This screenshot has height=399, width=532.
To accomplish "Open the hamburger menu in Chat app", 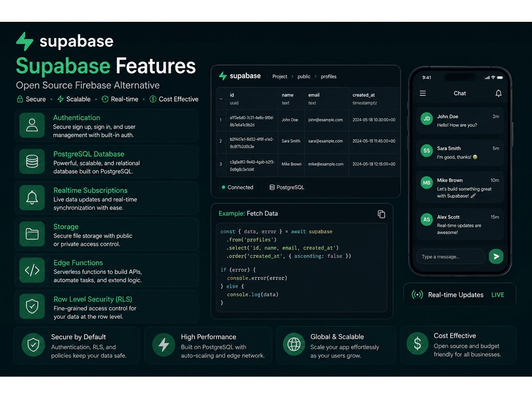I will pyautogui.click(x=423, y=93).
